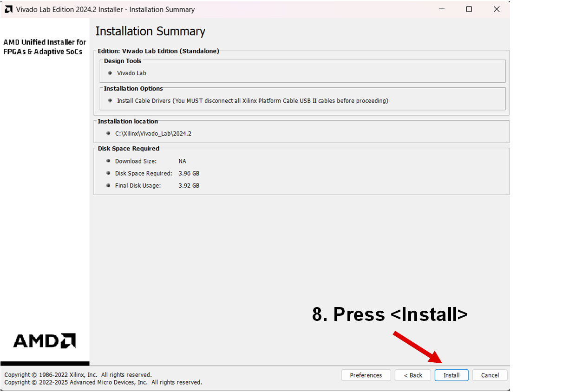
Task: Maximize the installer window
Action: [469, 9]
